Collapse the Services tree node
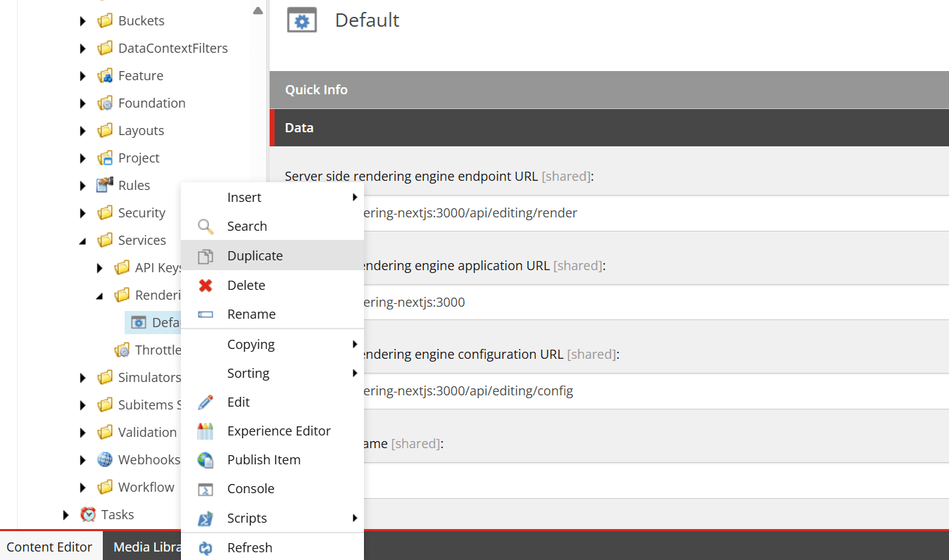This screenshot has height=560, width=949. 83,241
